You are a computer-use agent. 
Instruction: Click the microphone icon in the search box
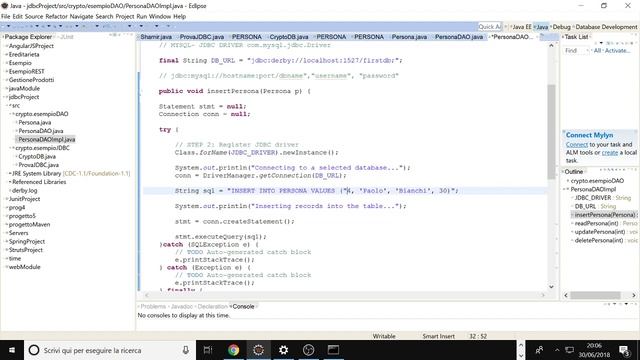pos(185,350)
